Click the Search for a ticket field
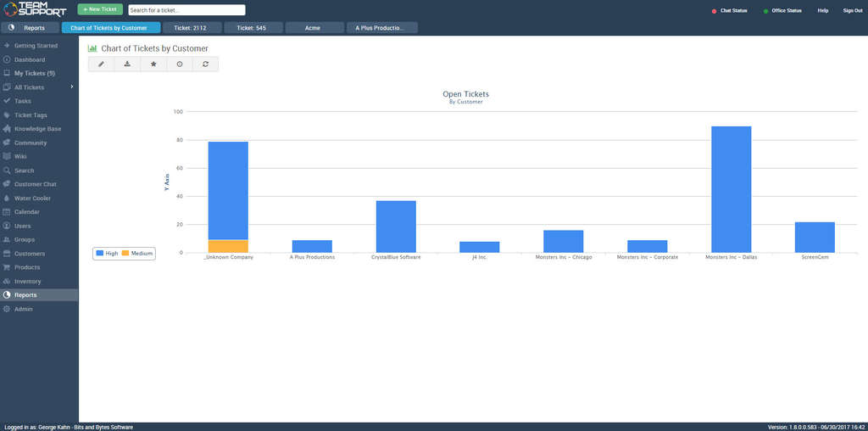Screen dimensions: 868x431 click(186, 10)
